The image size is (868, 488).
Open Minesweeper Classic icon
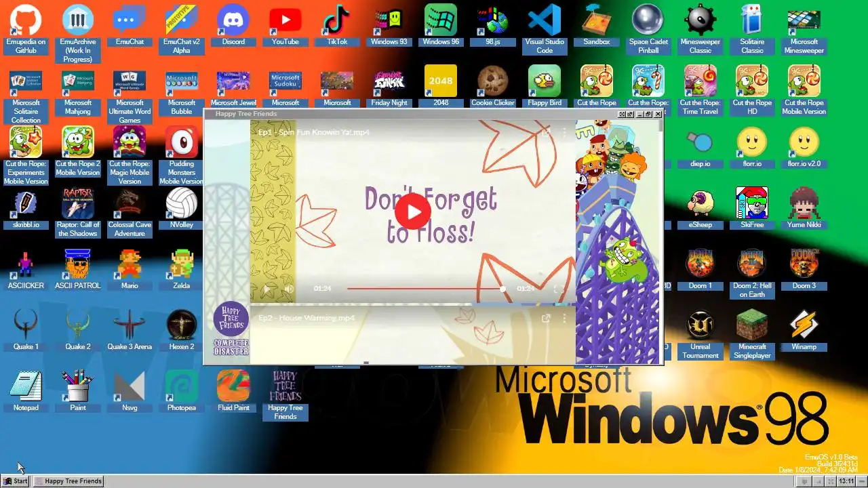(701, 29)
